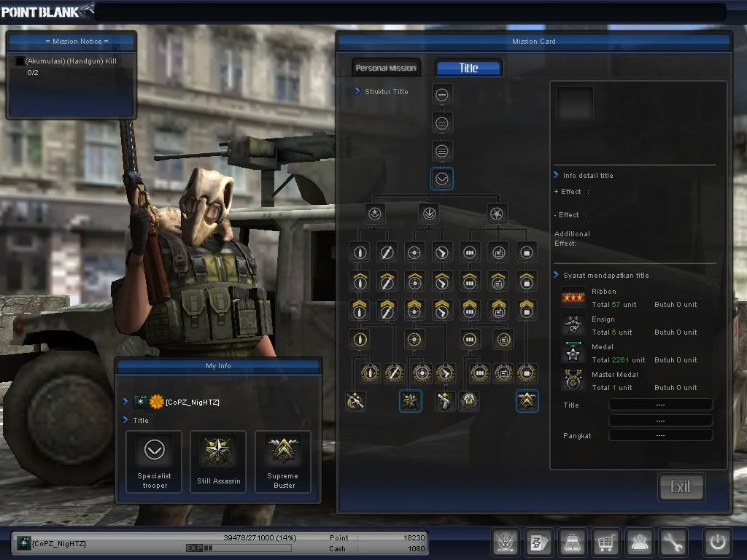Click the Cash 1080 value

tap(417, 548)
